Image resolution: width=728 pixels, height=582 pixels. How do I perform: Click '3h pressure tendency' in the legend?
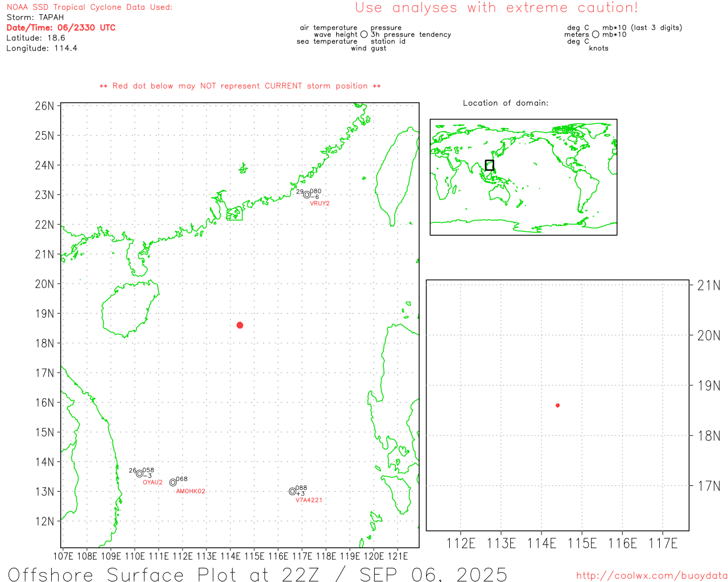[411, 35]
